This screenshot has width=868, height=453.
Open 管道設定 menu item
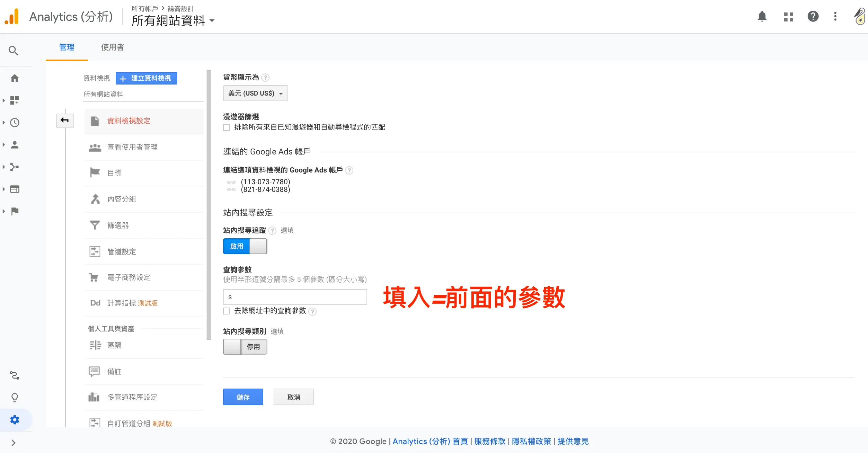pyautogui.click(x=144, y=252)
